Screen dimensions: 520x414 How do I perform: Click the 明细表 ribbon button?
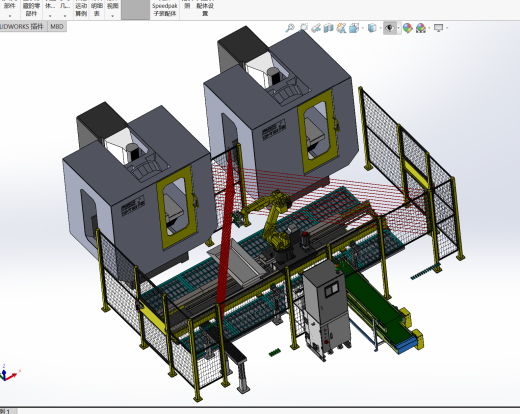click(97, 9)
